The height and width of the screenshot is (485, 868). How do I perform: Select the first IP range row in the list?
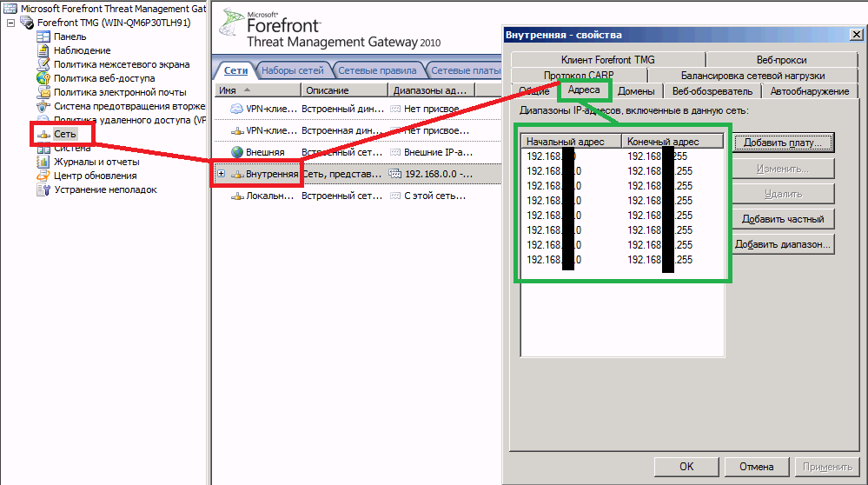tap(622, 156)
